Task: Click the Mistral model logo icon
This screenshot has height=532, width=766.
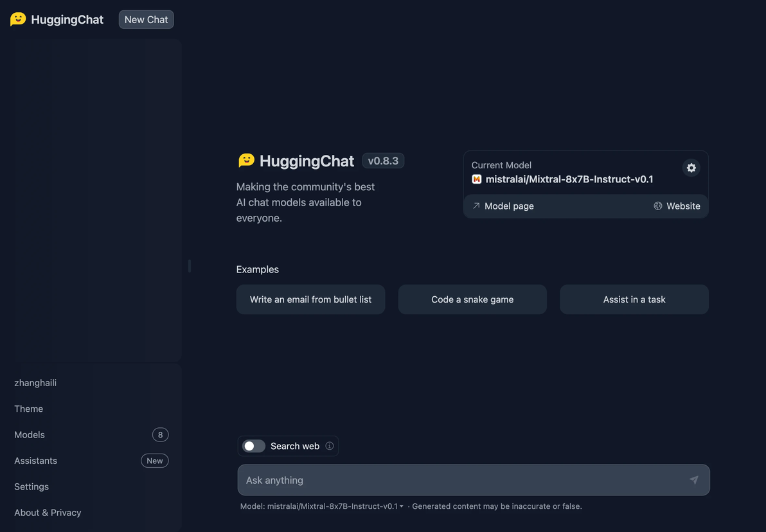Action: [476, 179]
